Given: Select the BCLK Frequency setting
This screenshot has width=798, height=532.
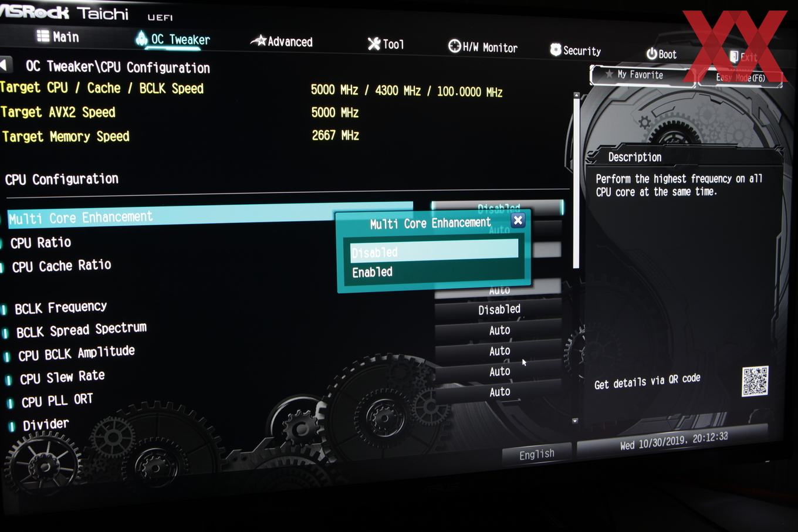Looking at the screenshot, I should click(60, 307).
